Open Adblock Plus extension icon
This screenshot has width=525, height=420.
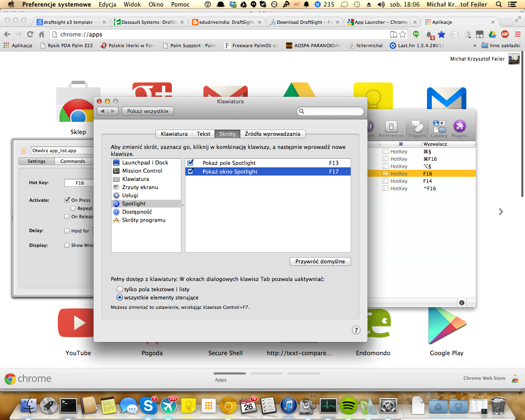tap(505, 34)
